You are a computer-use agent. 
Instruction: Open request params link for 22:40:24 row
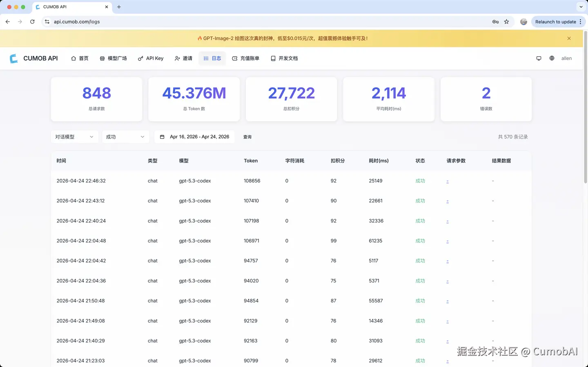point(448,221)
